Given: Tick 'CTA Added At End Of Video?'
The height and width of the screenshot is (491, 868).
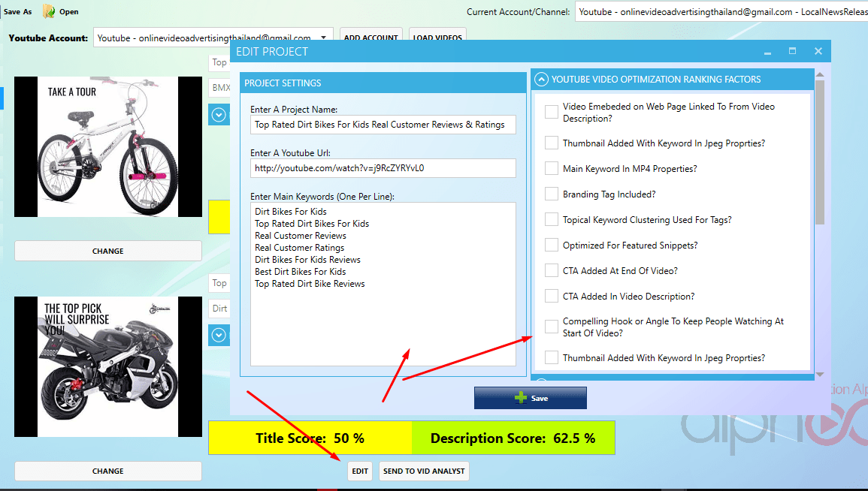Looking at the screenshot, I should pos(552,271).
